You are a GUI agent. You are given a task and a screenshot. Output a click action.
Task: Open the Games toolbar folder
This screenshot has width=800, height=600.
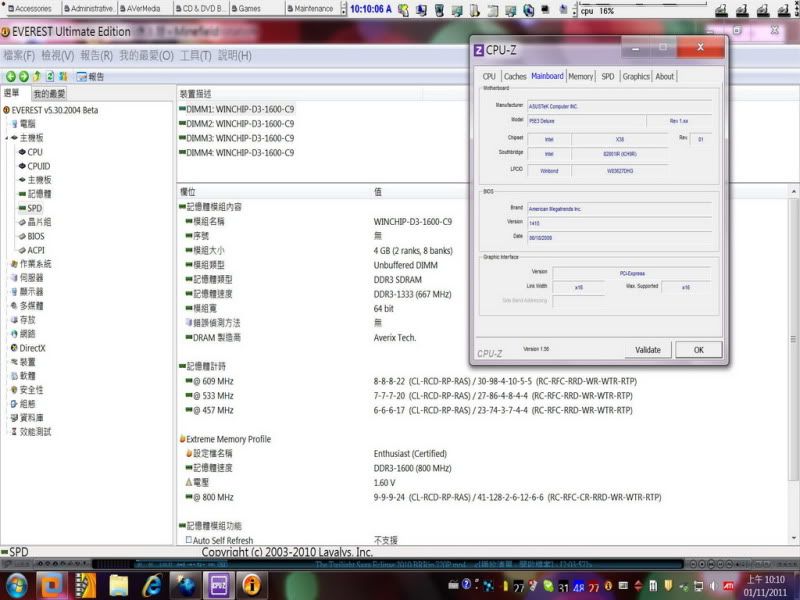pyautogui.click(x=246, y=9)
